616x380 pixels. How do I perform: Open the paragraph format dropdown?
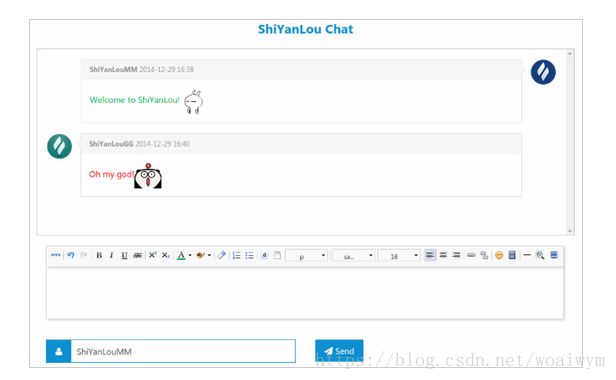[306, 256]
